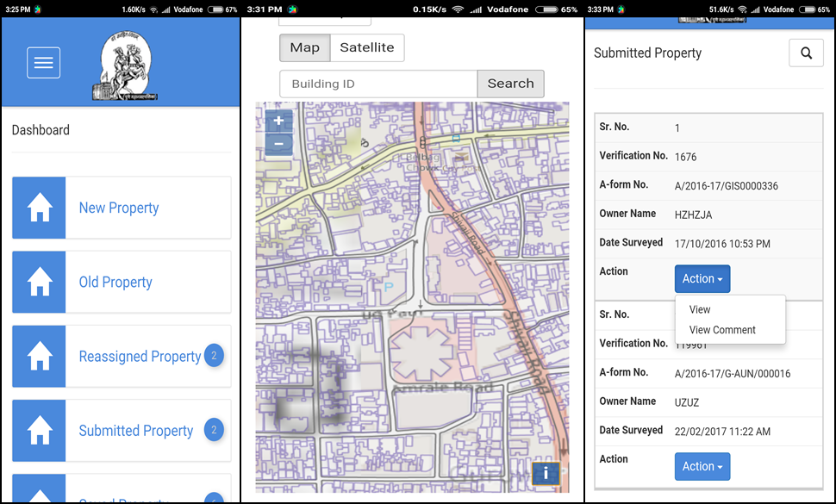The image size is (836, 504).
Task: Zoom in on the map
Action: point(278,121)
